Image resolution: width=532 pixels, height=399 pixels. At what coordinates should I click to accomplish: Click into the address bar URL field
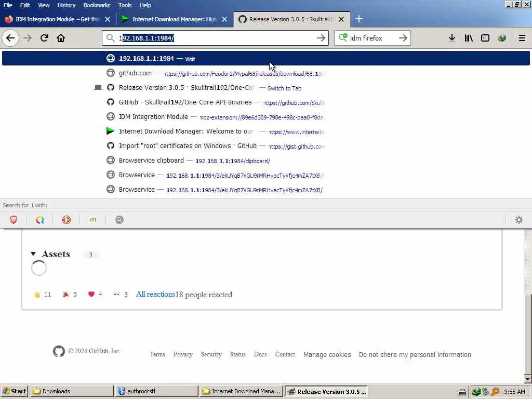(x=216, y=38)
